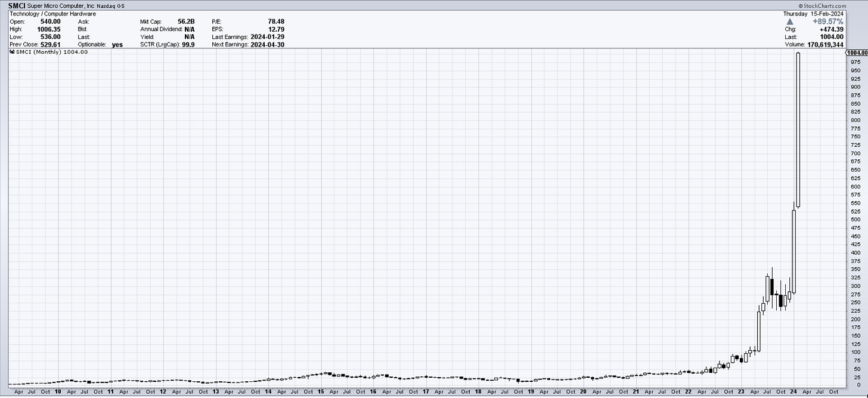Click the 700 price axis label
The width and height of the screenshot is (868, 398).
click(x=854, y=153)
